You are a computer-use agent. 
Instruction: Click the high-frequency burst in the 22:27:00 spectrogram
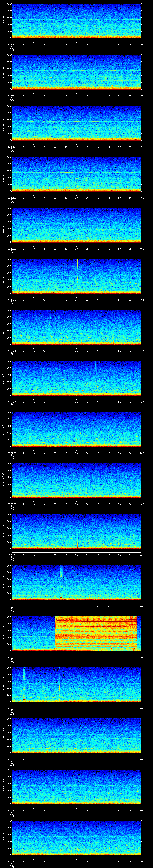(24, 674)
